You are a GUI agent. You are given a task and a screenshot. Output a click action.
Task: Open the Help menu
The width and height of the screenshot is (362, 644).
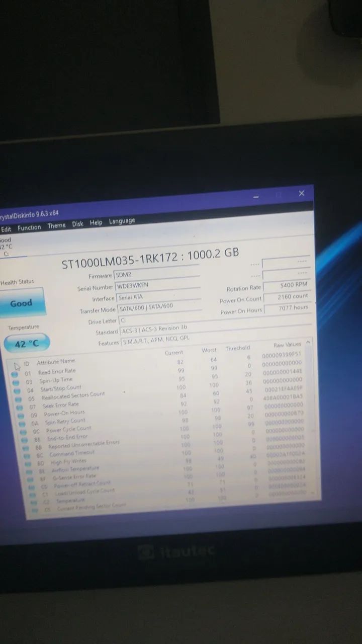click(x=96, y=222)
